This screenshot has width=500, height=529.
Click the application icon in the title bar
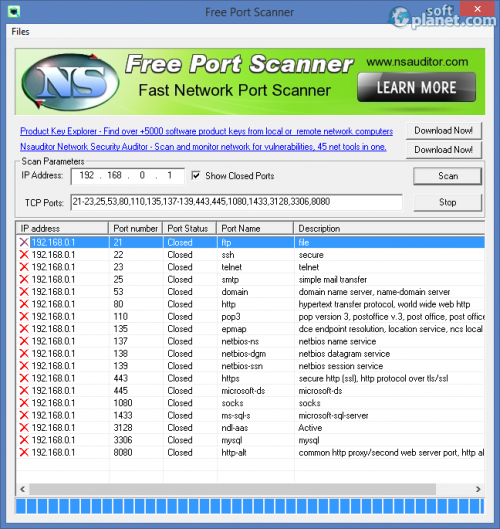[x=13, y=12]
